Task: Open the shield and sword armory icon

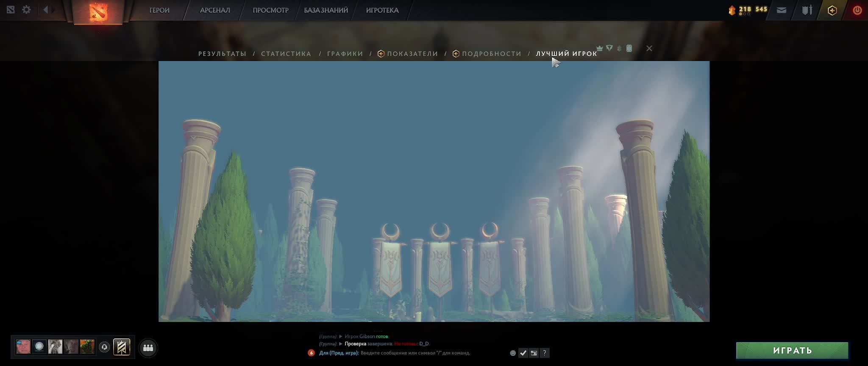Action: coord(807,10)
